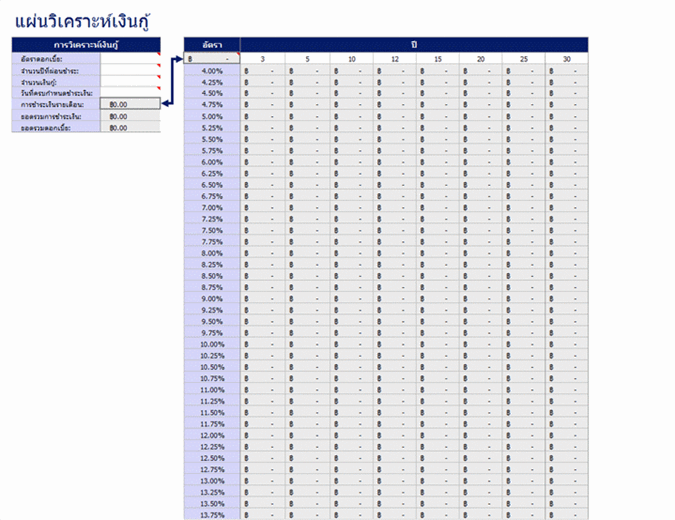Click the การวิเคราะห์เงินกู้ table header
The width and height of the screenshot is (675, 520).
click(x=86, y=45)
